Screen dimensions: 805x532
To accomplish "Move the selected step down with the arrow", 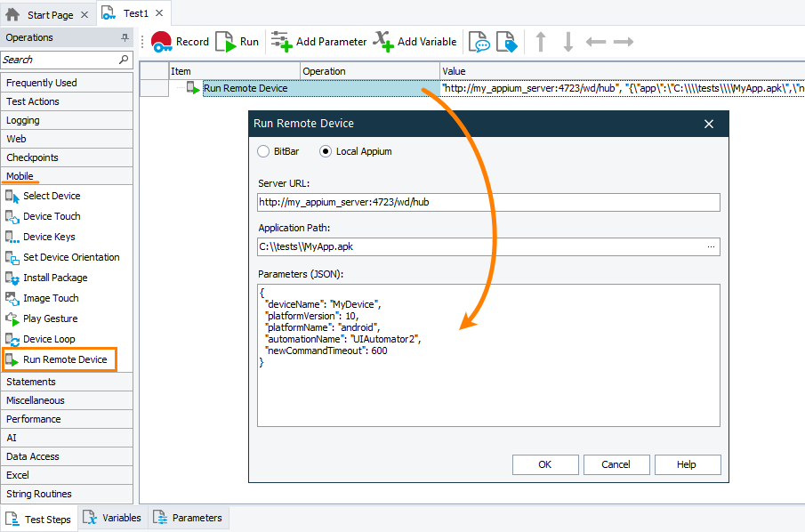I will tap(567, 41).
